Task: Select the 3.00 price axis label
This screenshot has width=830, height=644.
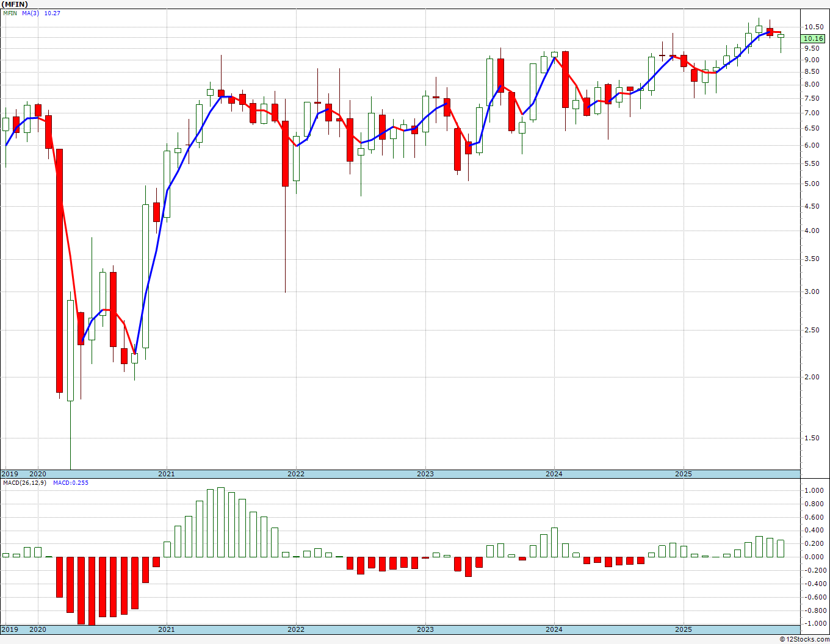Action: [812, 292]
